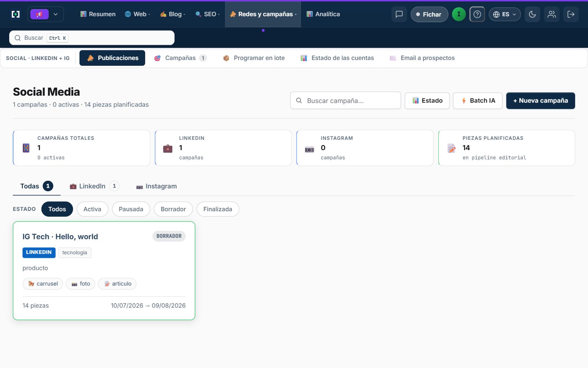
Task: Click the Fichar clock-in button
Action: click(x=429, y=14)
